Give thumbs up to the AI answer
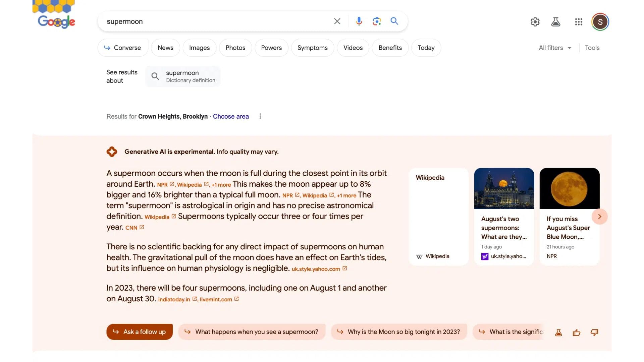This screenshot has width=644, height=362. tap(576, 333)
